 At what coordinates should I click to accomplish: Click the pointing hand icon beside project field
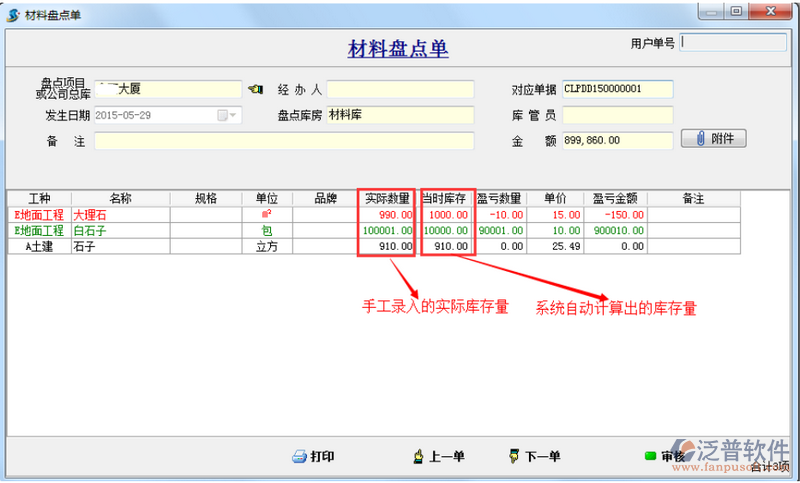pyautogui.click(x=254, y=89)
